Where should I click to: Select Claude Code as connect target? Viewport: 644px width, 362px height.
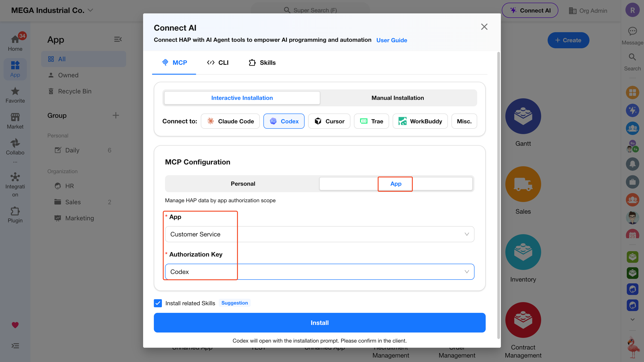(230, 121)
